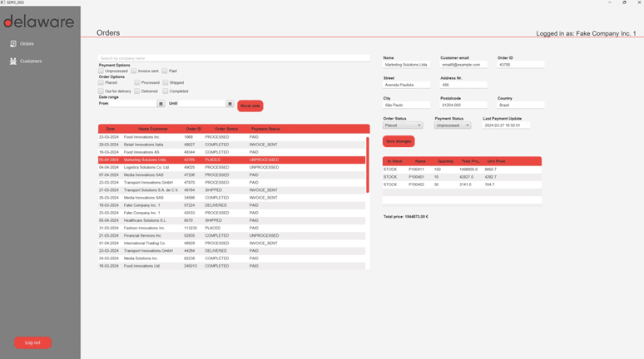Sort by the Name Customer column header
644x359 pixels.
pos(153,129)
